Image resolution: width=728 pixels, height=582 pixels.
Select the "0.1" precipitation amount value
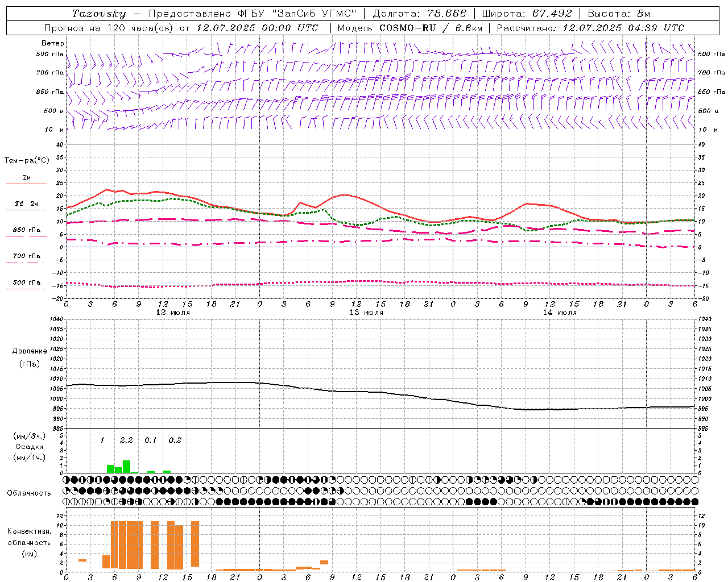pyautogui.click(x=150, y=440)
